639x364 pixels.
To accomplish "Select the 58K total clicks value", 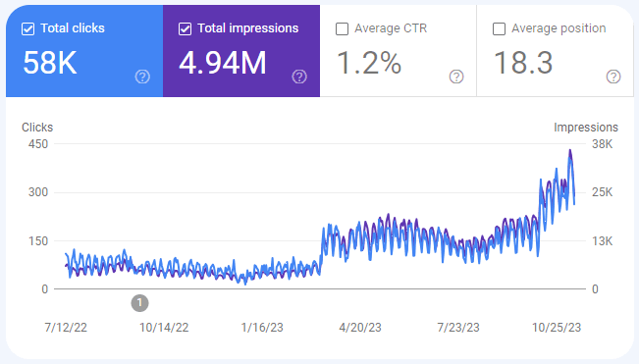I will point(50,63).
